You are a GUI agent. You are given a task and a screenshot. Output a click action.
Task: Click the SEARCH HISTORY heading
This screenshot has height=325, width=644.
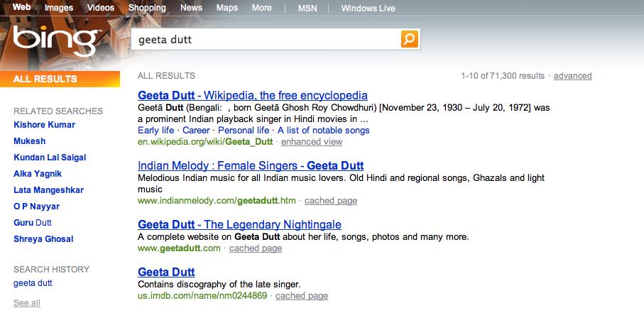coord(51,269)
